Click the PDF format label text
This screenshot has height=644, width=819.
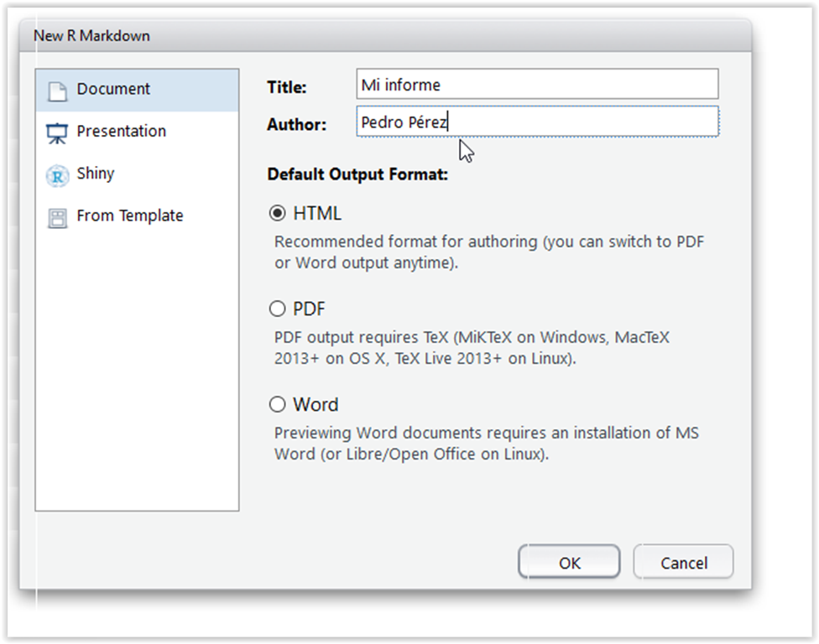click(309, 309)
